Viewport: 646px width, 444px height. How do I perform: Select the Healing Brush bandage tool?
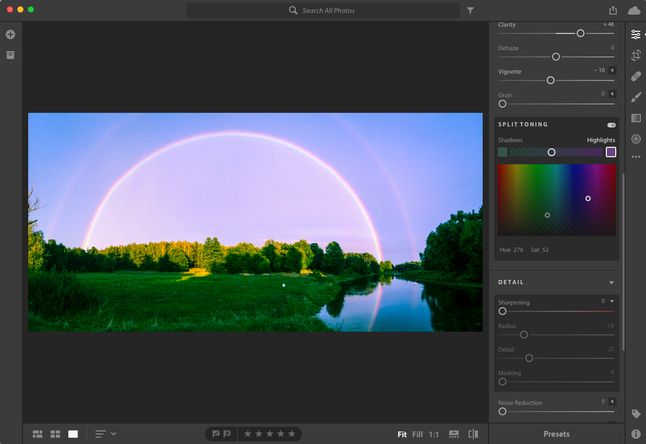click(636, 76)
